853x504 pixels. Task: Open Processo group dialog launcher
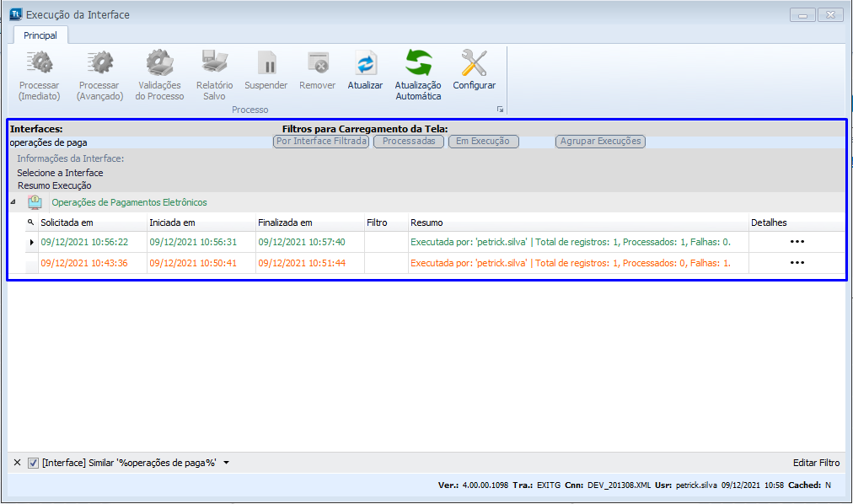(500, 110)
